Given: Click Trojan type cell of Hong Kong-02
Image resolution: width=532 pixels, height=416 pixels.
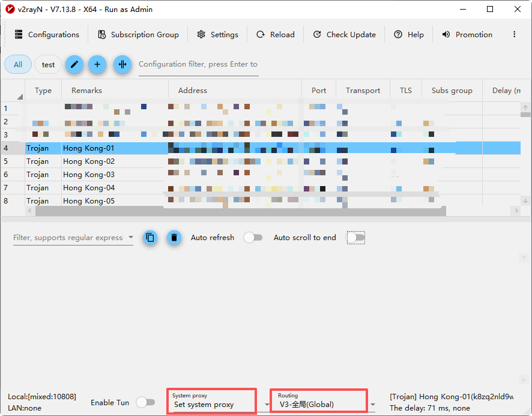Looking at the screenshot, I should pyautogui.click(x=43, y=161).
